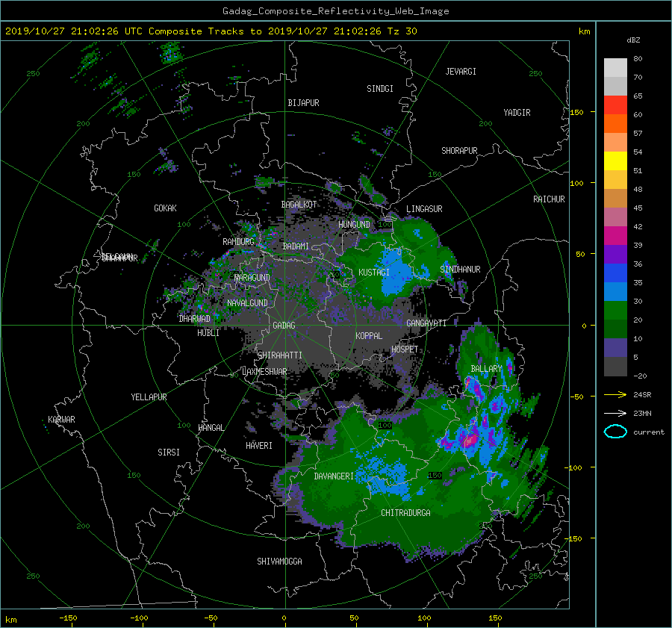Select the RAMDURG city label

238,242
